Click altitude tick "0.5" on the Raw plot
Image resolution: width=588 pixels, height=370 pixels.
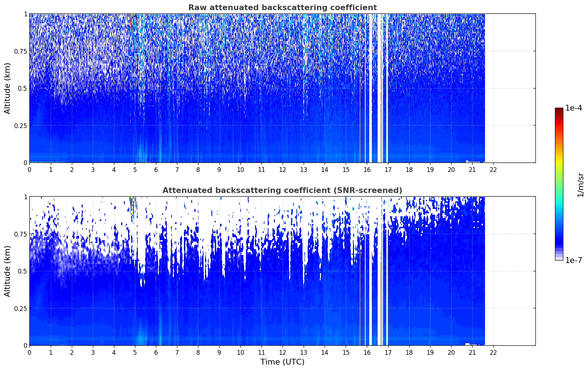(22, 89)
